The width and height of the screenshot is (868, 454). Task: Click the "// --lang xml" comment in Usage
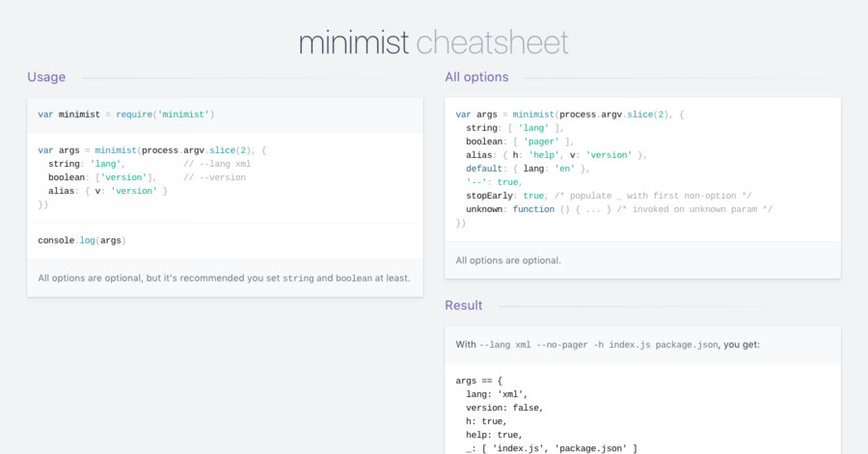point(217,164)
